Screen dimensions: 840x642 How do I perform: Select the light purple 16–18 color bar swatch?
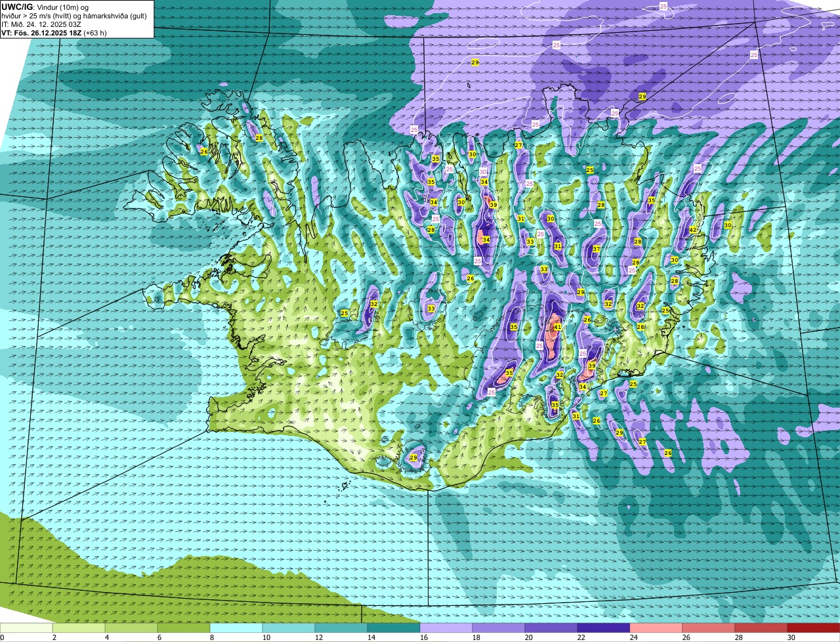click(446, 628)
